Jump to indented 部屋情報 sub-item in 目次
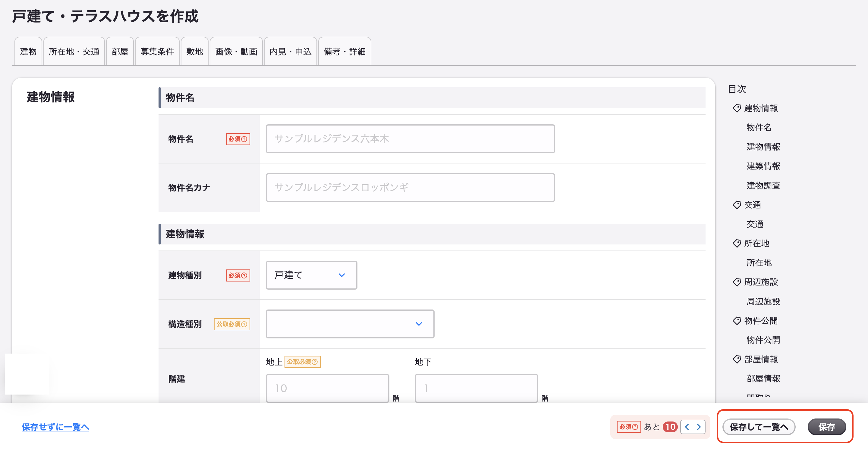The width and height of the screenshot is (868, 451). coord(763,379)
